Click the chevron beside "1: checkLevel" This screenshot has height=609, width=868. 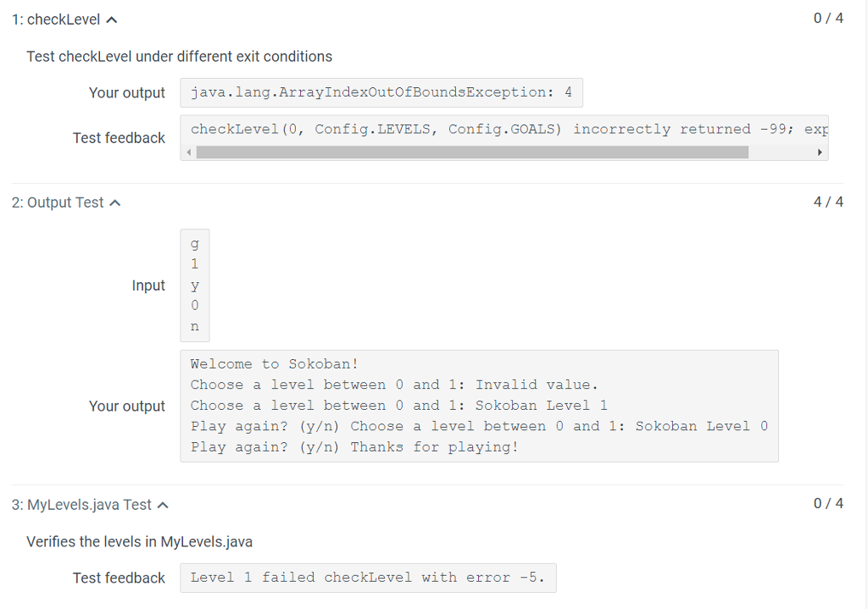click(112, 18)
